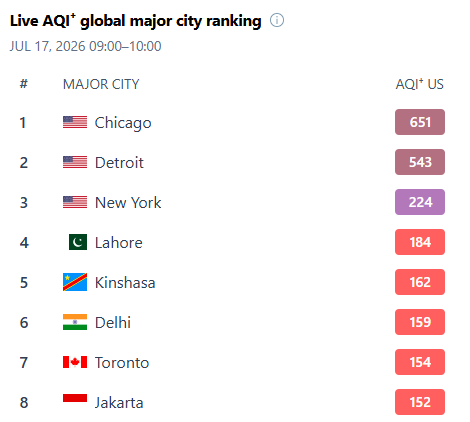Click the Indonesia flag next to Jakarta
This screenshot has height=422, width=470.
pos(75,398)
